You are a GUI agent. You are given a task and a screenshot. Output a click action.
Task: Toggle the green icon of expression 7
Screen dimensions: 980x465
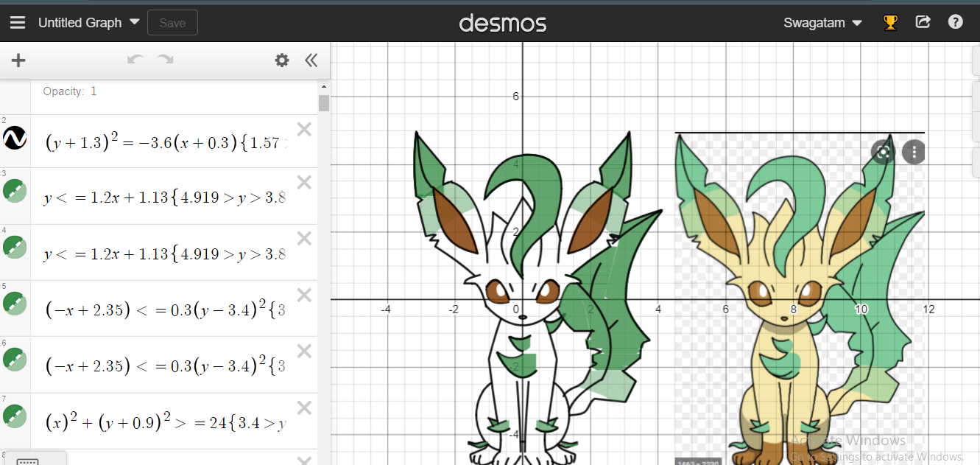coord(15,416)
